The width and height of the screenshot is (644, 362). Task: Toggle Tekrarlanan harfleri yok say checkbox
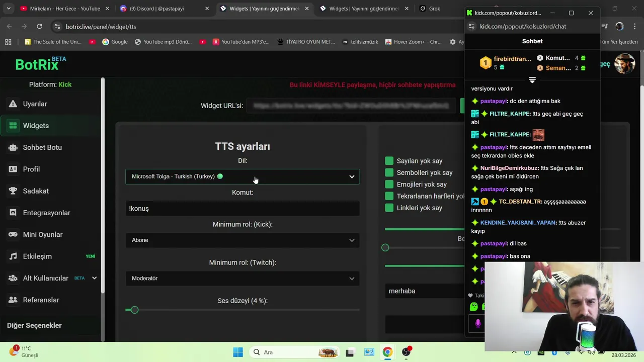(x=389, y=196)
